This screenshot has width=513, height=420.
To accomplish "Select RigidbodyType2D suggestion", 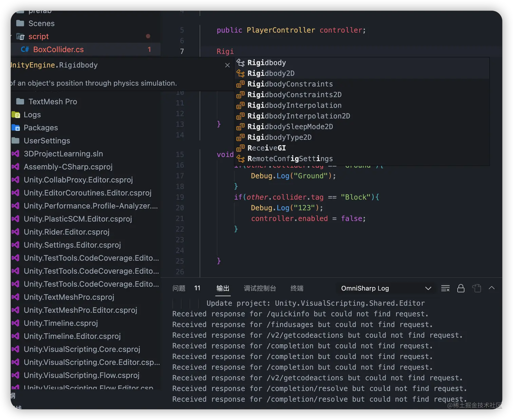I will pyautogui.click(x=362, y=137).
